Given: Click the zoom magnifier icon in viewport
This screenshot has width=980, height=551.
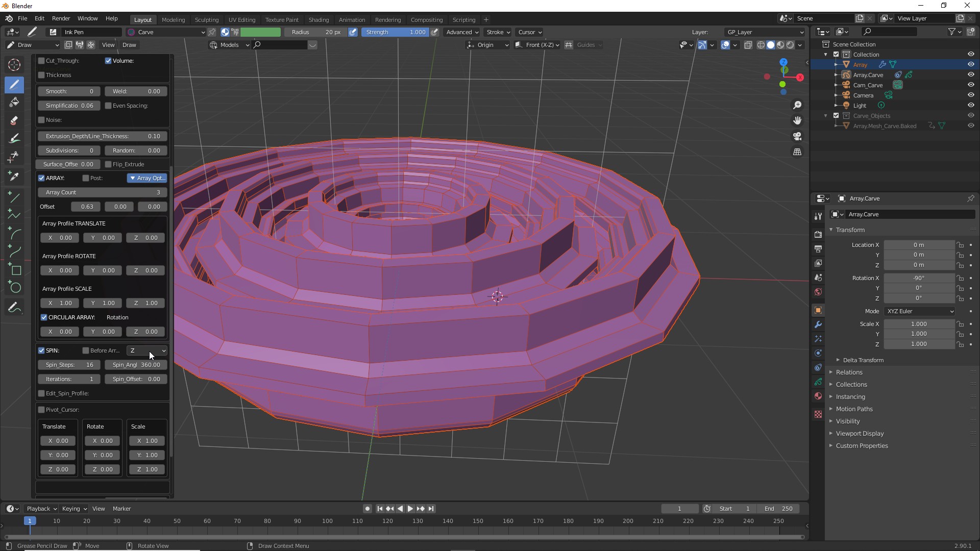Looking at the screenshot, I should click(x=797, y=105).
